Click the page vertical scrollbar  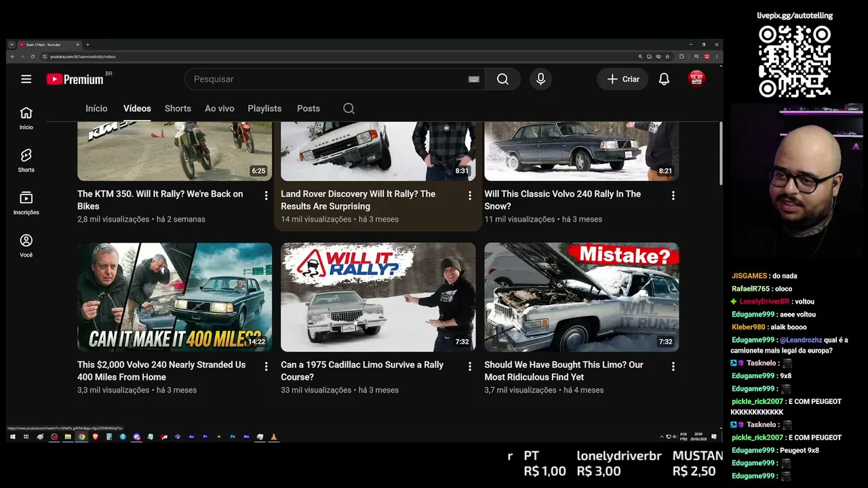click(721, 152)
